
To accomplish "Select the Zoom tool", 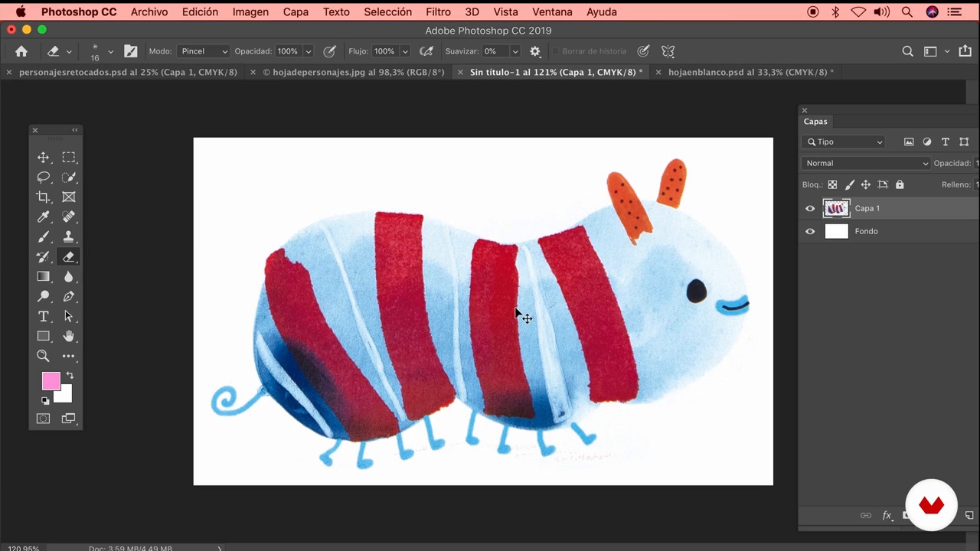I will tap(44, 357).
